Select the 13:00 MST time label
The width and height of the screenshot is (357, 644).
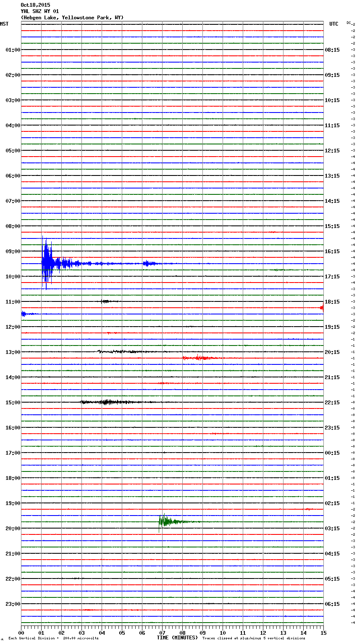(x=13, y=352)
